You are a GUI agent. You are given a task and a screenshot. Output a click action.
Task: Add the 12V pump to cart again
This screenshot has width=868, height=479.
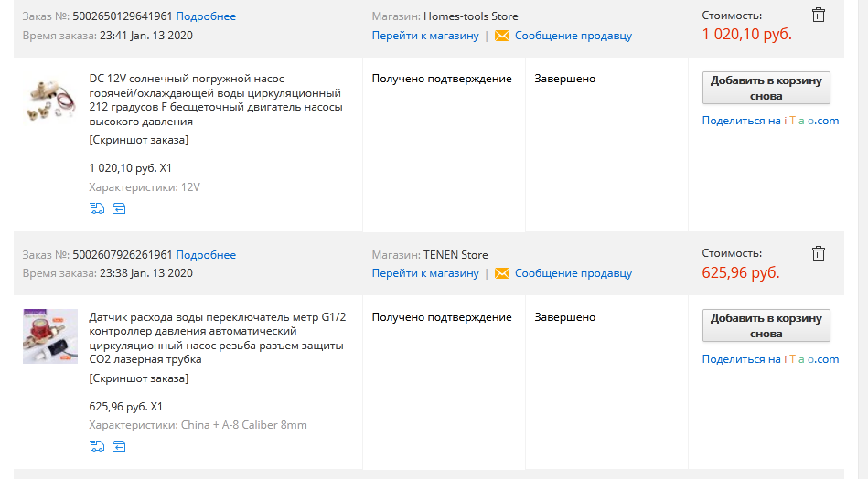click(766, 88)
